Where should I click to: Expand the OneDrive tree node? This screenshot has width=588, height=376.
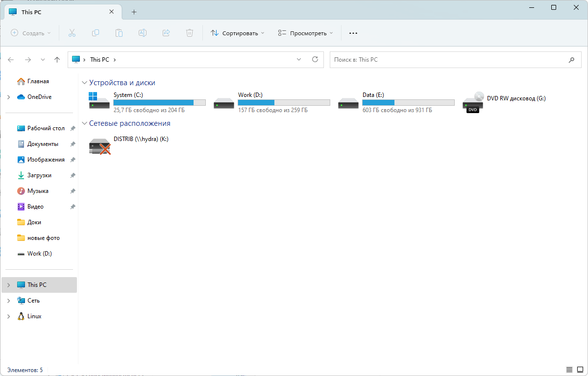[x=8, y=97]
